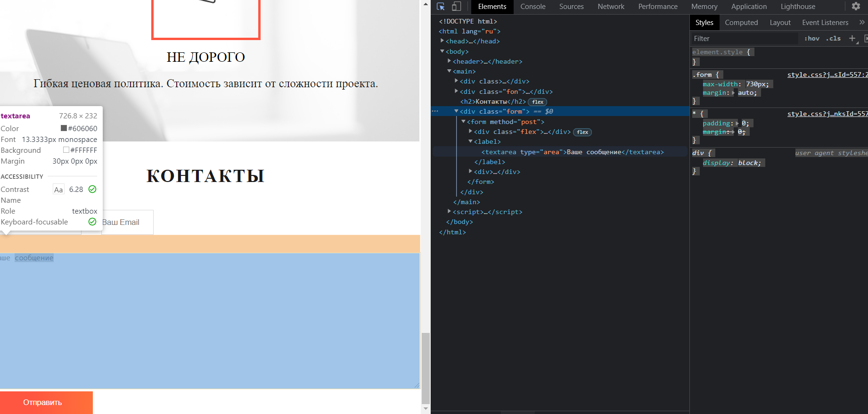Select the Styles tab
868x414 pixels.
pos(704,23)
